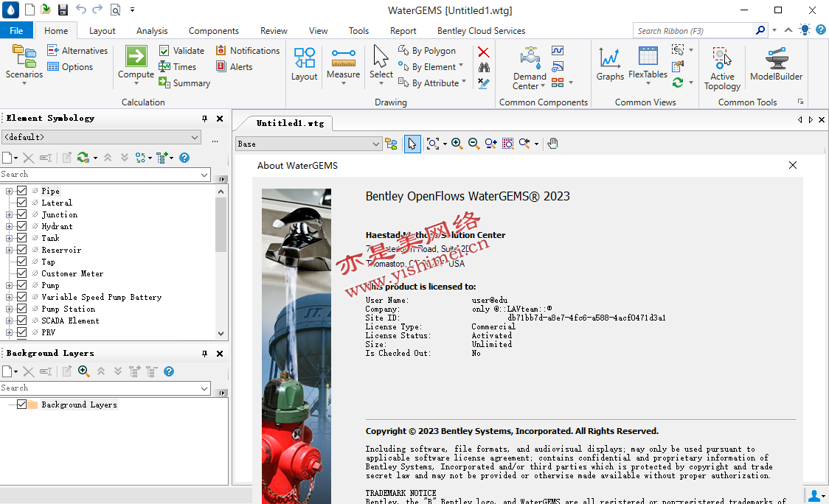Open the Graphs manager
This screenshot has height=504, width=829.
pyautogui.click(x=610, y=64)
